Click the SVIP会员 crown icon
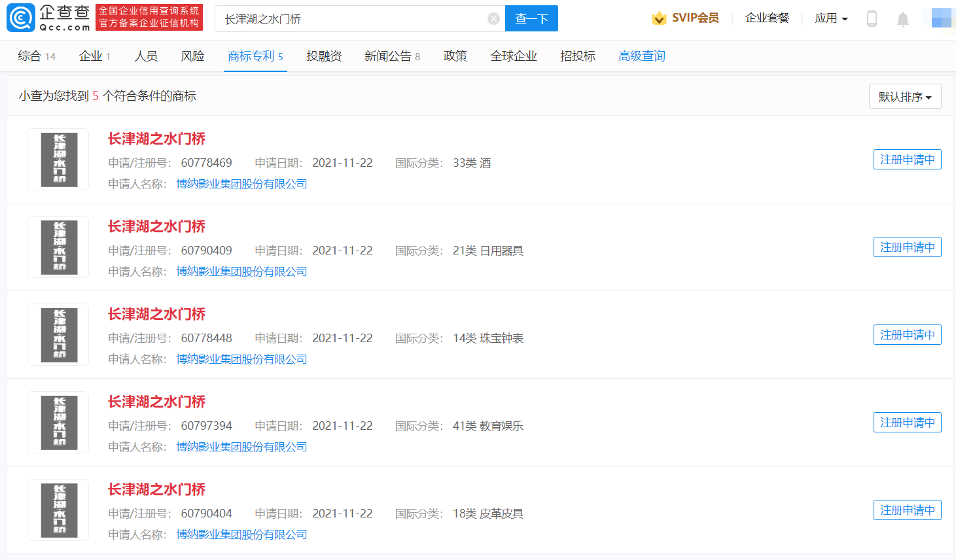The image size is (956, 560). pos(660,18)
